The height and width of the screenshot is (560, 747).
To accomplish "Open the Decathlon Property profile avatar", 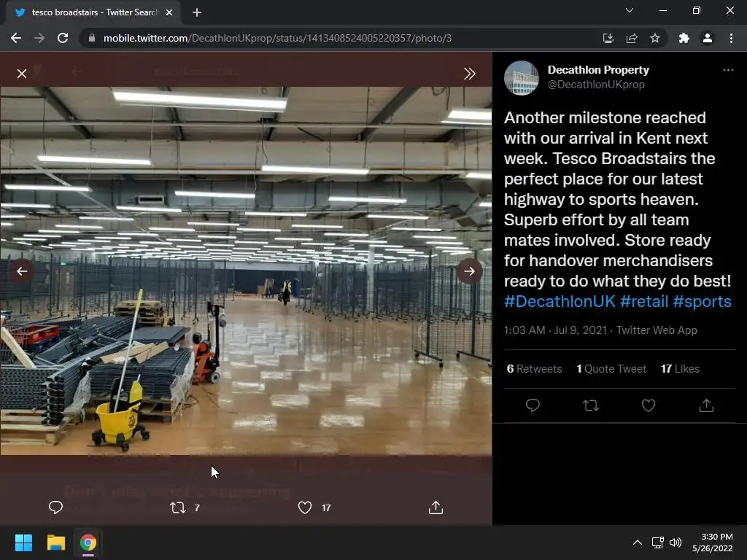I will coord(522,77).
